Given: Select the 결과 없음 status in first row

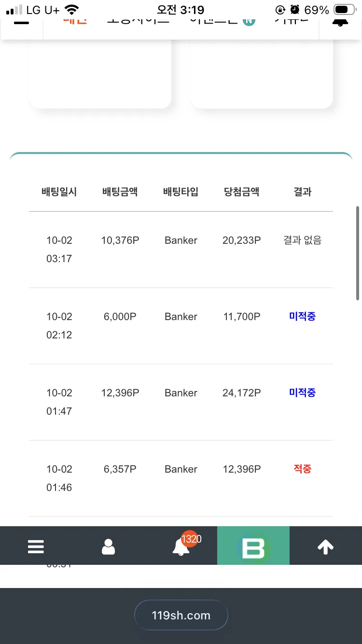Looking at the screenshot, I should (x=303, y=240).
